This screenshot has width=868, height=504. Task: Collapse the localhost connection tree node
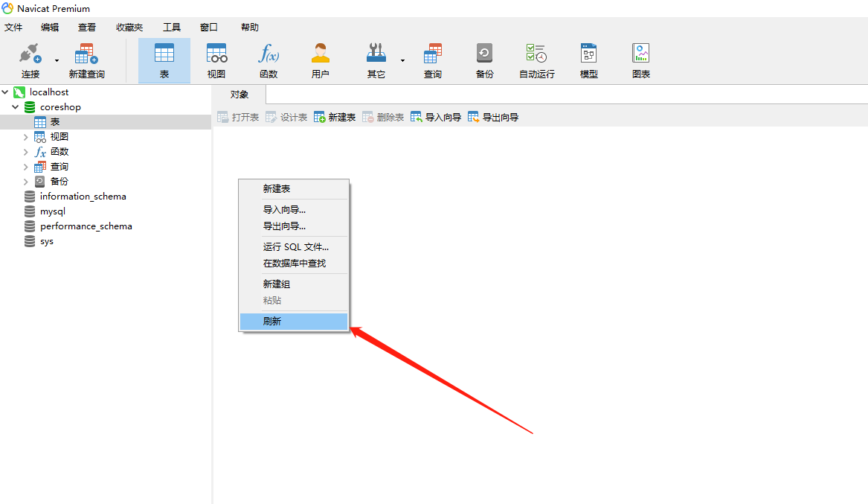6,92
